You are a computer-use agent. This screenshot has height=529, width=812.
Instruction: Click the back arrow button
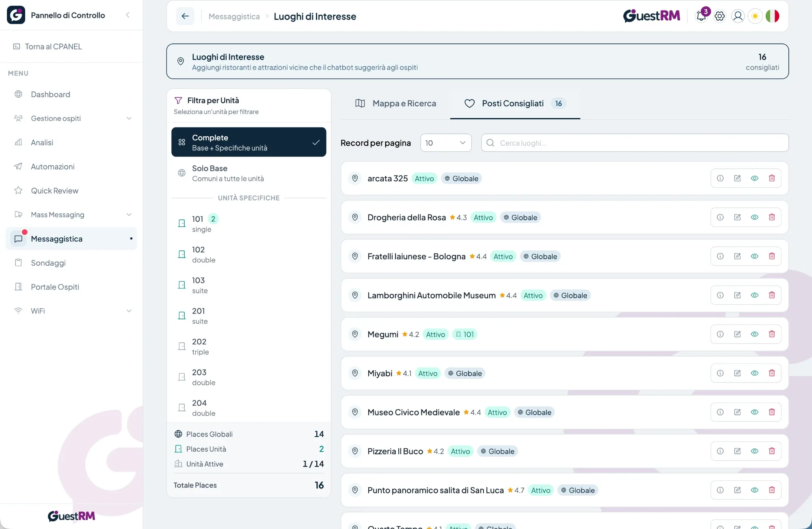(x=185, y=16)
